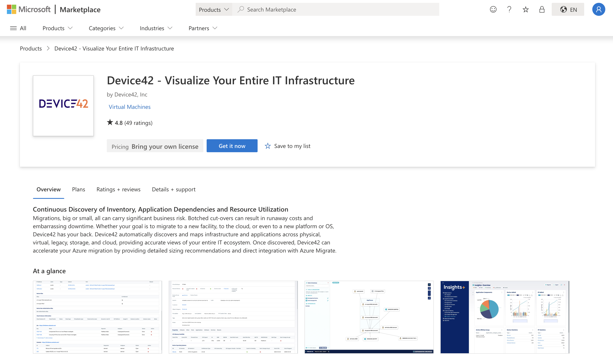Open the Virtual Machines category link
Viewport: 613px width, 364px height.
[x=130, y=107]
